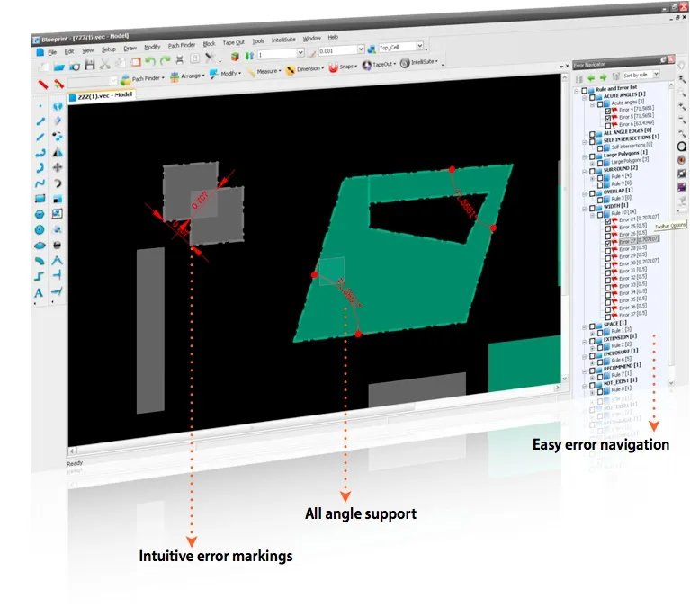Viewport: 690px width, 616px height.
Task: Go to the next error green arrow
Action: coord(604,77)
